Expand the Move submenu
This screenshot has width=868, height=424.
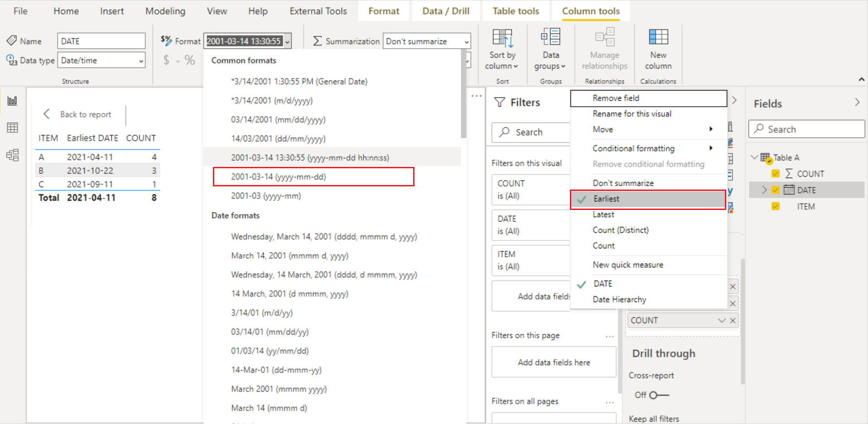(x=711, y=129)
